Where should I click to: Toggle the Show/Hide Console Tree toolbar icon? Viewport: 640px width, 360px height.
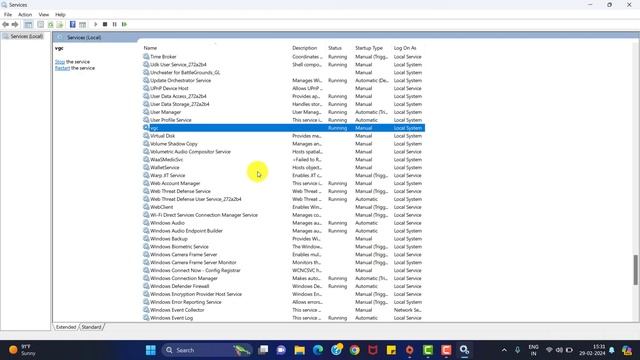click(x=28, y=24)
